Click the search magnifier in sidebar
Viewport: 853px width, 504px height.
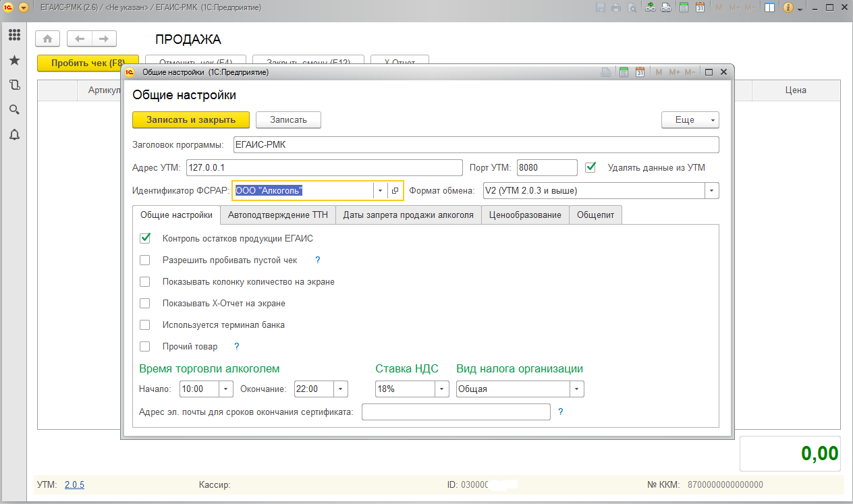coord(14,110)
